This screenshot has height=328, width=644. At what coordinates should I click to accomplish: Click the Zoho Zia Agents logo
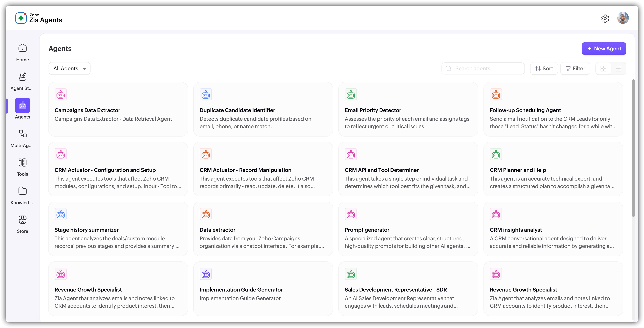point(39,18)
